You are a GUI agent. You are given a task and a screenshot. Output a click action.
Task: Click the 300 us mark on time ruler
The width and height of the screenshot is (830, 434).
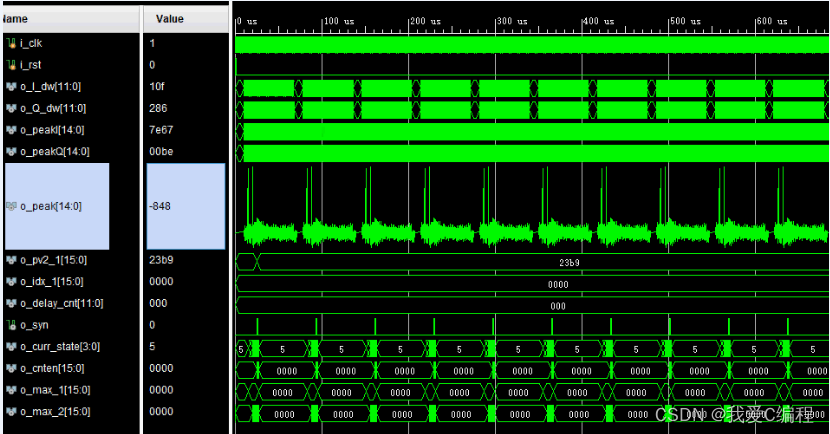(511, 20)
